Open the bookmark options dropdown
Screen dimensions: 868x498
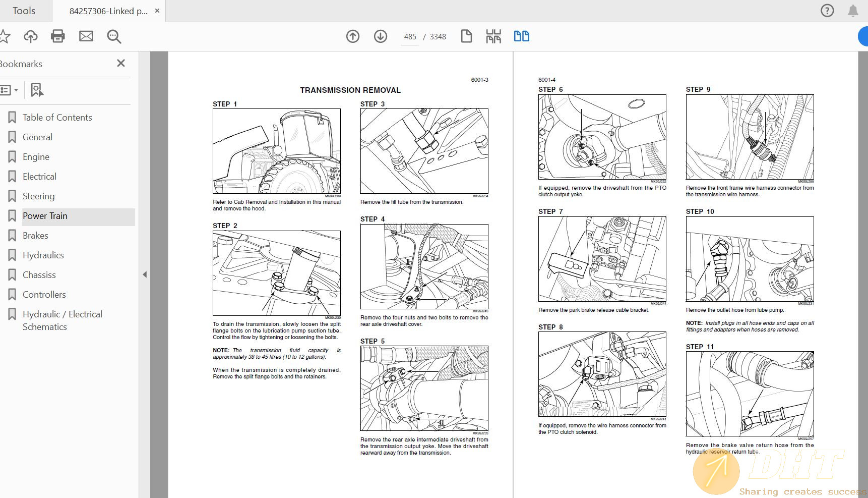click(9, 90)
